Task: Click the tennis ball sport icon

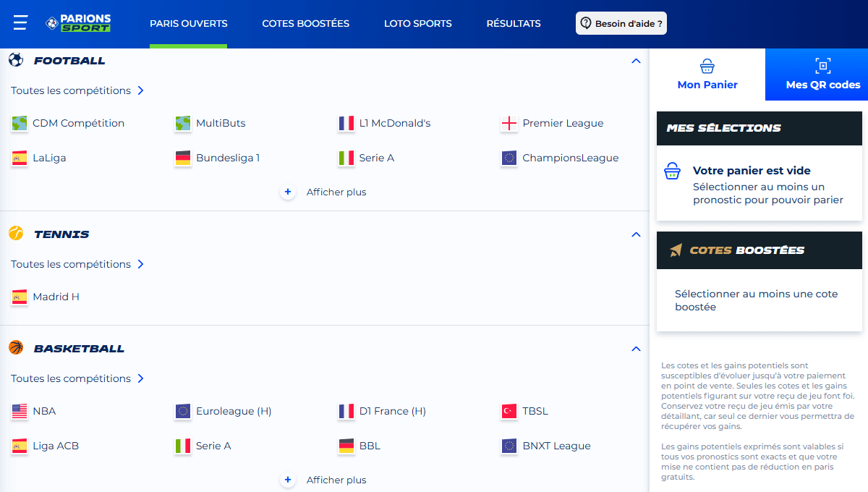Action: pos(16,233)
